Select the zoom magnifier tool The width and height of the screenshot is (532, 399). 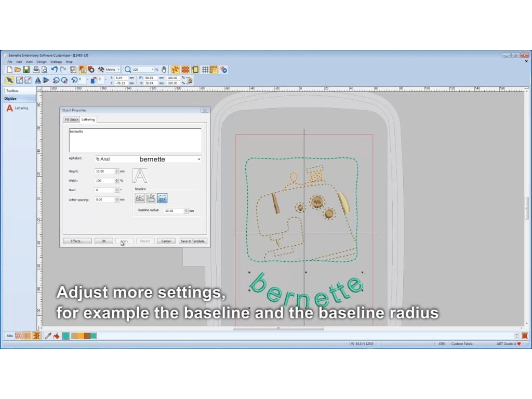[x=128, y=70]
